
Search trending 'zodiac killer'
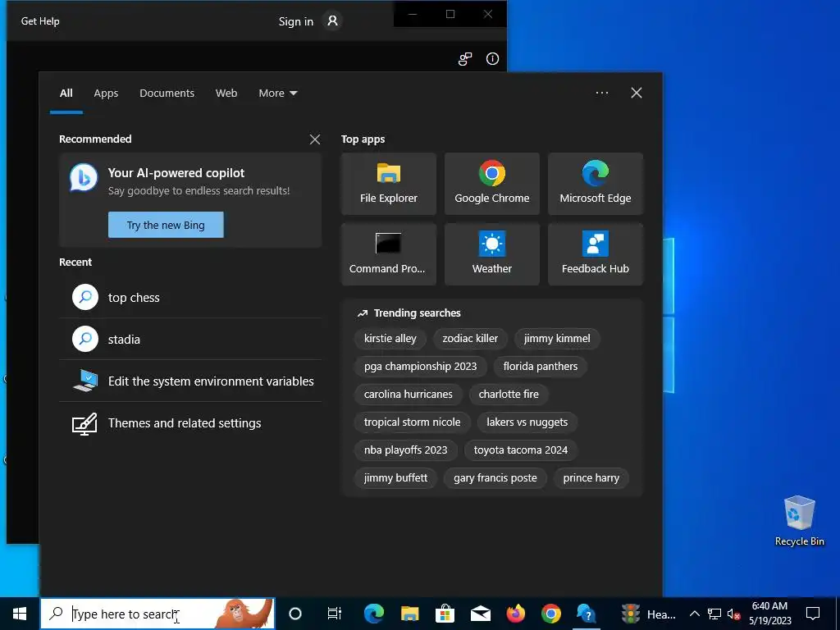pos(470,339)
